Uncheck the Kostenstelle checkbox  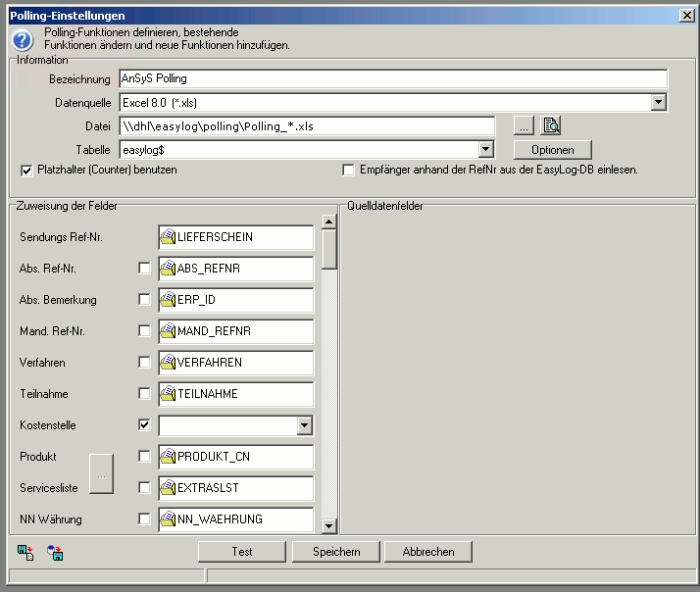145,425
